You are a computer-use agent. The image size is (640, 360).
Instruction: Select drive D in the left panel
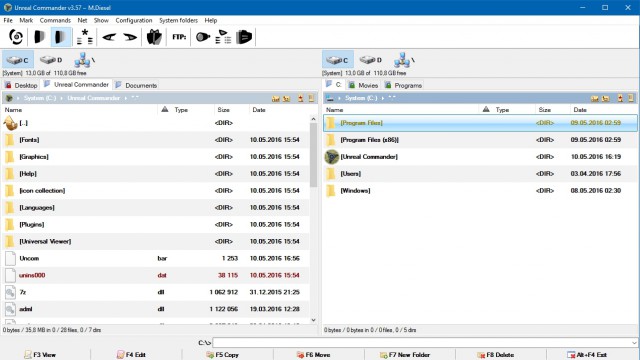pyautogui.click(x=51, y=60)
